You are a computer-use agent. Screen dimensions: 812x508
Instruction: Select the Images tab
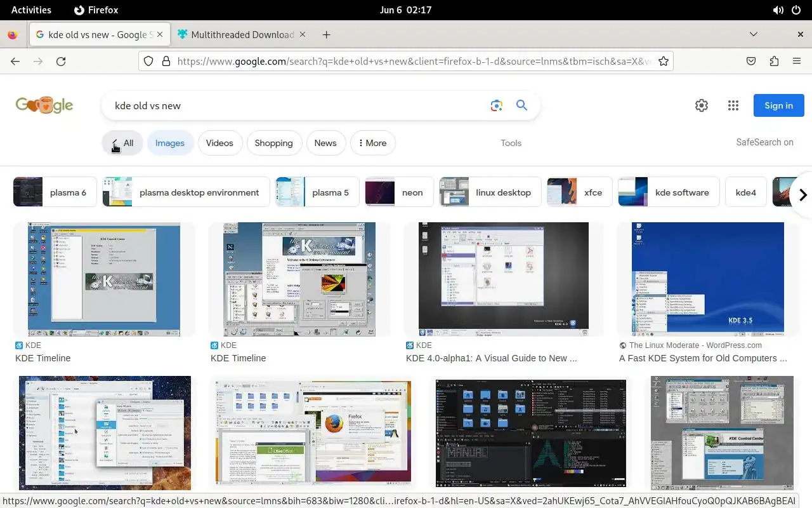coord(170,143)
